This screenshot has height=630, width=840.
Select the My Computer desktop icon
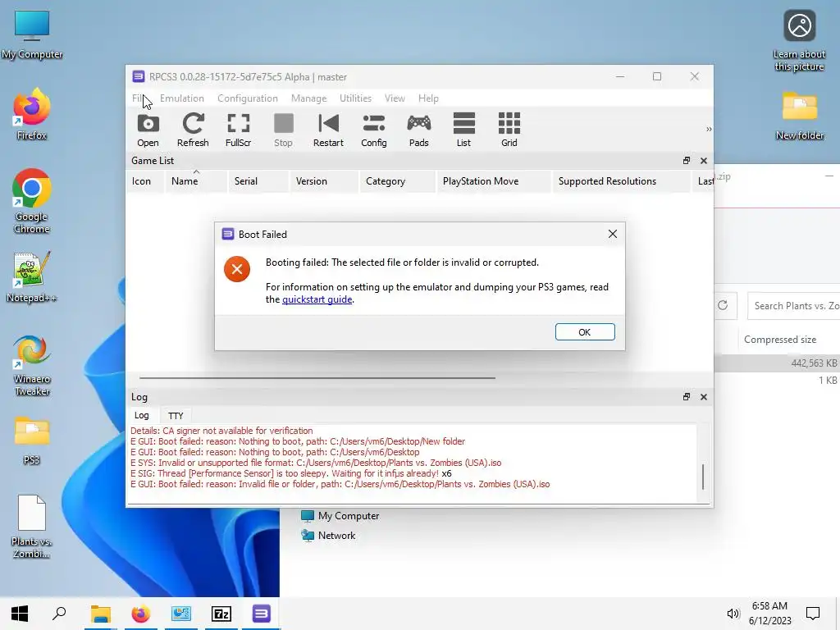tap(32, 34)
